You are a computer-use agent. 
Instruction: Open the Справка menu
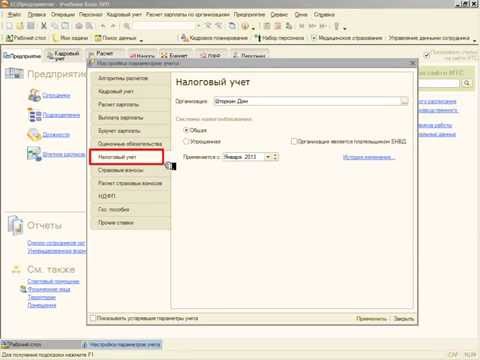[x=324, y=15]
